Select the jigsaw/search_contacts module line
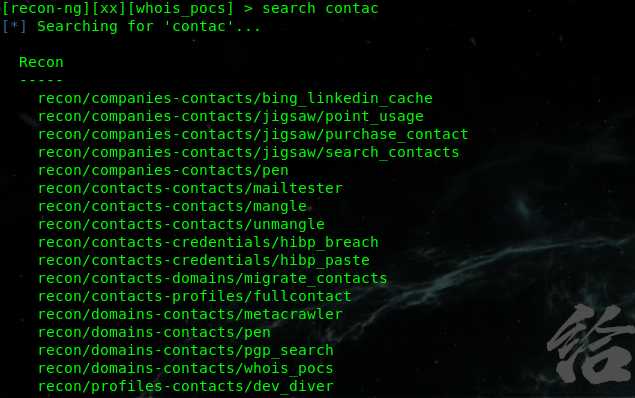The image size is (635, 398). click(x=249, y=153)
